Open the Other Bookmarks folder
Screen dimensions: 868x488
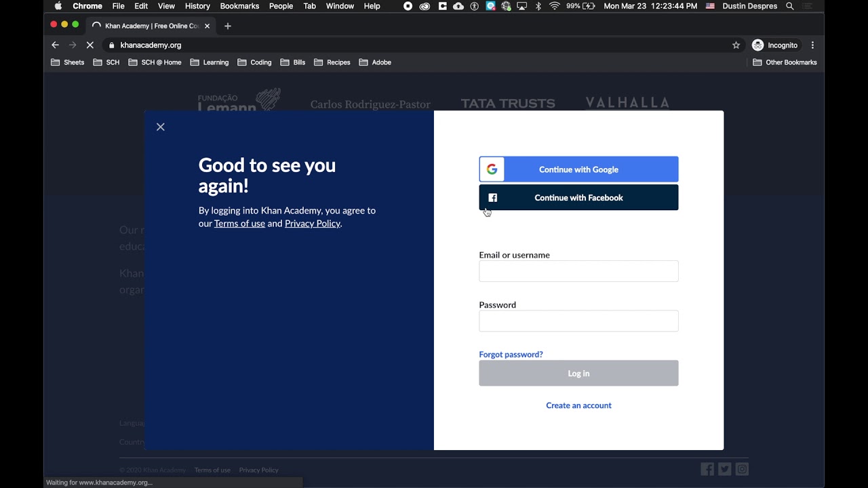[x=785, y=62]
